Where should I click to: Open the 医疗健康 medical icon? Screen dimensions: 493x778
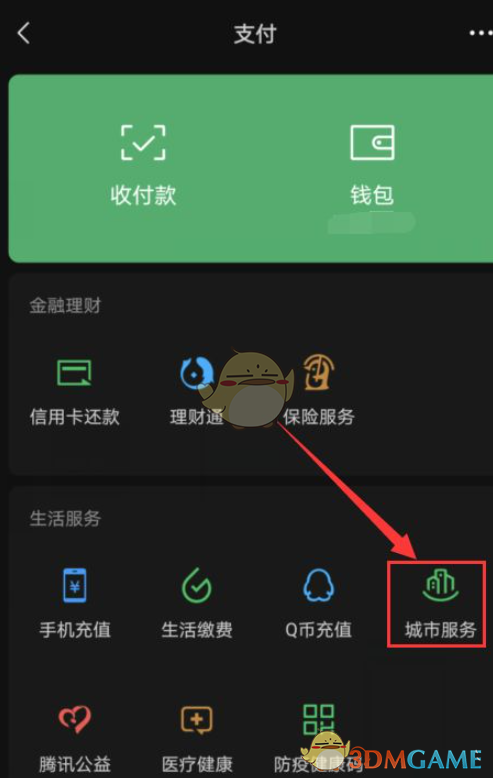pos(196,719)
